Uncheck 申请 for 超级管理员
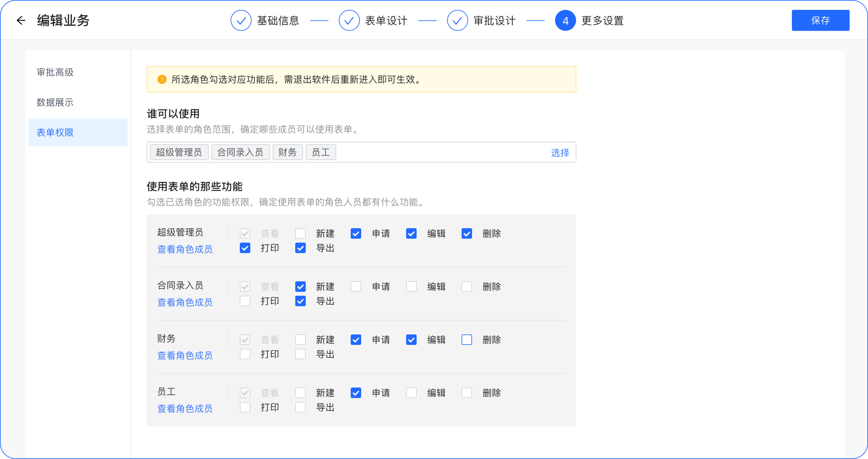 (x=356, y=233)
